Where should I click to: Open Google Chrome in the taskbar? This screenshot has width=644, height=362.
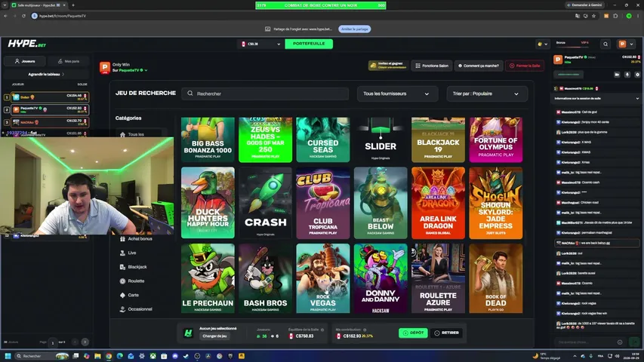[109, 356]
